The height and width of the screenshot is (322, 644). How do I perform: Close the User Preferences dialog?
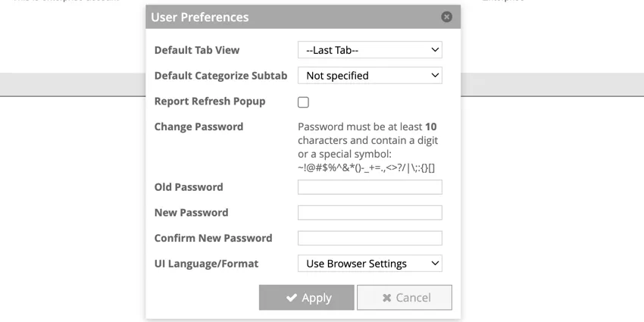coord(446,17)
